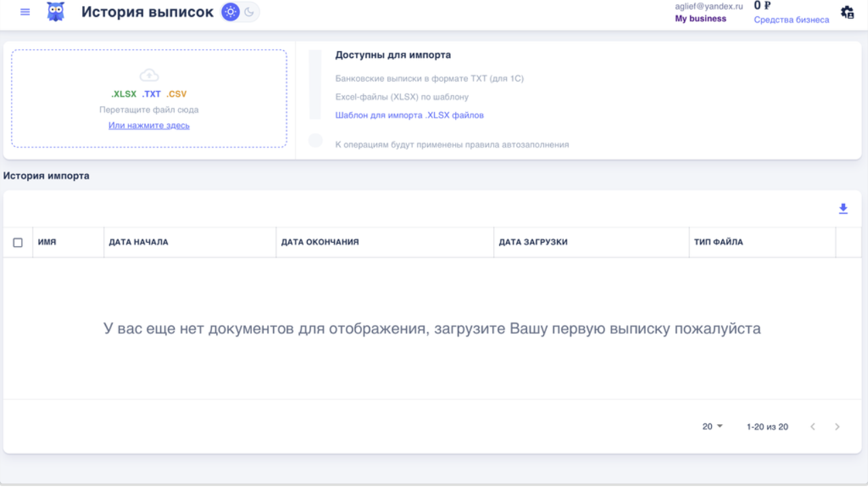The image size is (868, 499).
Task: Click the download icon above the table
Action: (844, 208)
